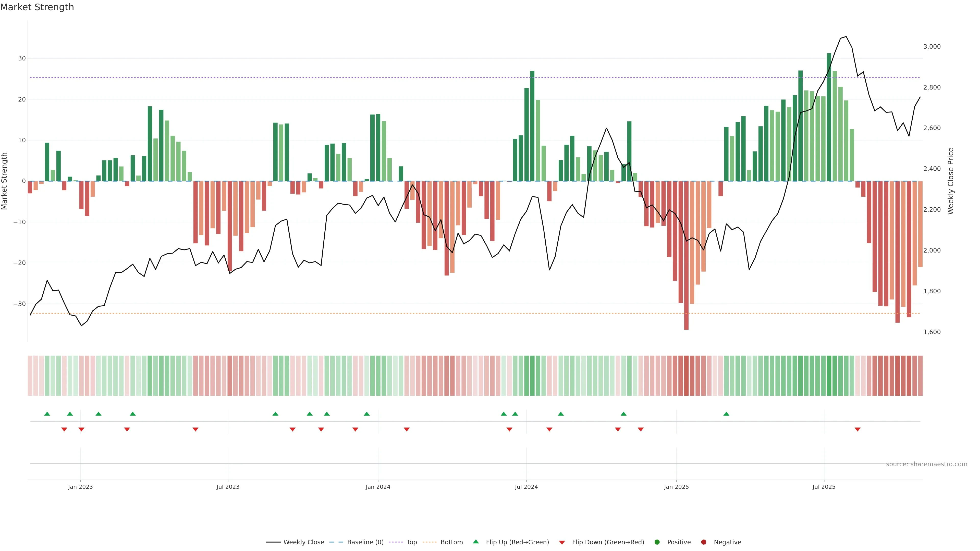Click first green flip up triangle marker

47,414
